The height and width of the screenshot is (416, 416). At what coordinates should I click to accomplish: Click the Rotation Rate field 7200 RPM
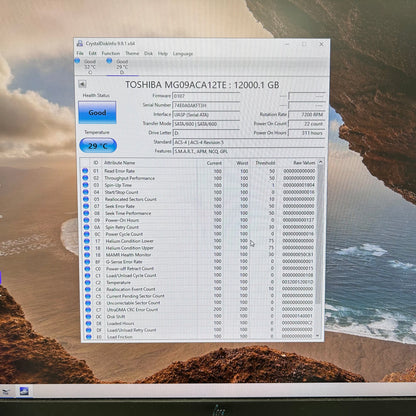coord(307,114)
